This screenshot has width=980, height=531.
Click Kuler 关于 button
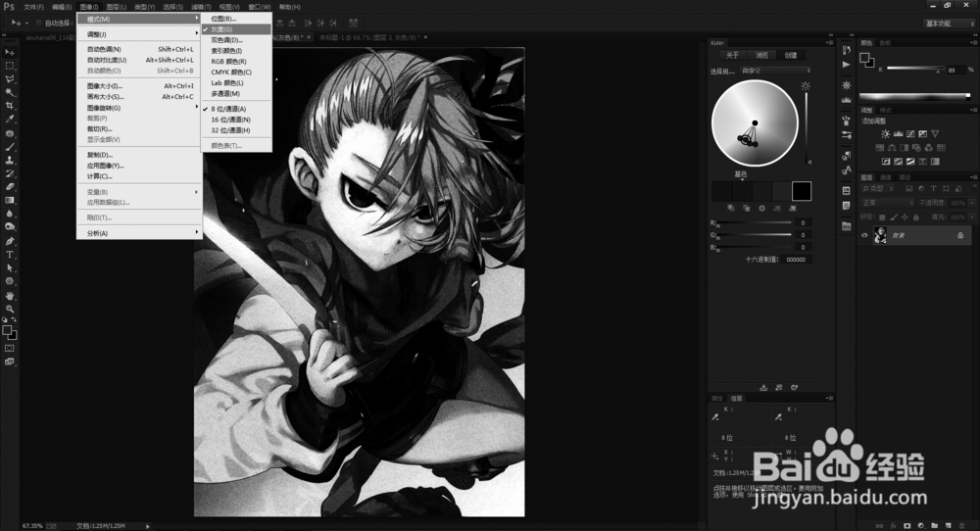732,55
